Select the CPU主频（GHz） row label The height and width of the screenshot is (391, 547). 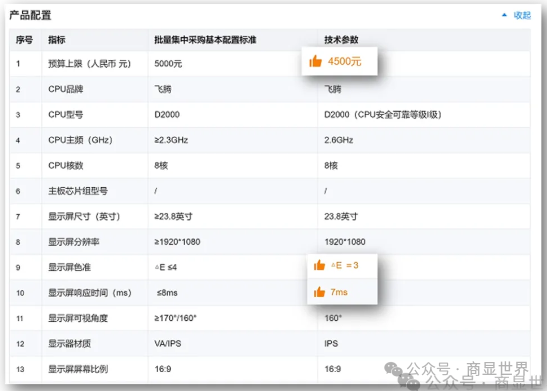click(x=80, y=140)
